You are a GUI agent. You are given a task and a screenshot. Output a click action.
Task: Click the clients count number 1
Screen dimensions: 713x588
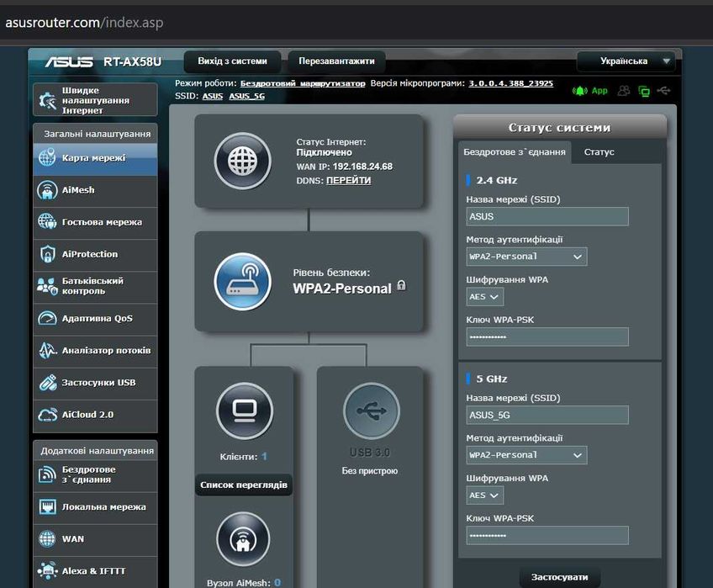[264, 457]
